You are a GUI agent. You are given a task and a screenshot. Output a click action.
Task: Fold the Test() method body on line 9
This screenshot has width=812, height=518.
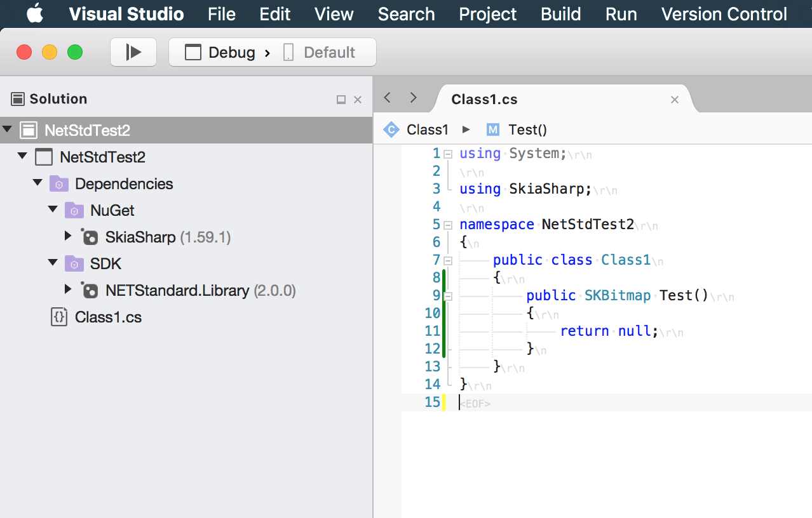pos(448,295)
